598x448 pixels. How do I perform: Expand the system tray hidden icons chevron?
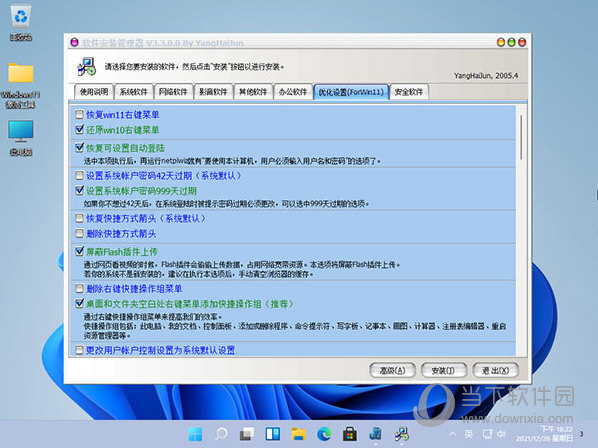[x=452, y=434]
